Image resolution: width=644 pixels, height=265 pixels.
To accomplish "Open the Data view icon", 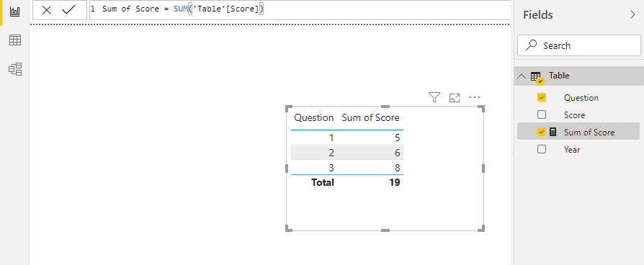I will pyautogui.click(x=15, y=40).
